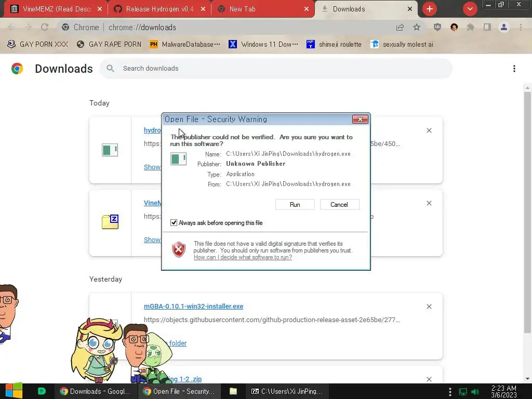Image resolution: width=532 pixels, height=399 pixels.
Task: Show hidden tray icons
Action: click(x=450, y=392)
